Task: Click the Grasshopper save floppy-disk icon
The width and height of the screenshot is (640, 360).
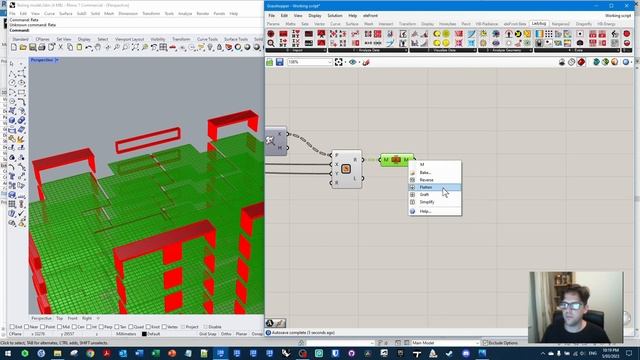Action: (280, 62)
